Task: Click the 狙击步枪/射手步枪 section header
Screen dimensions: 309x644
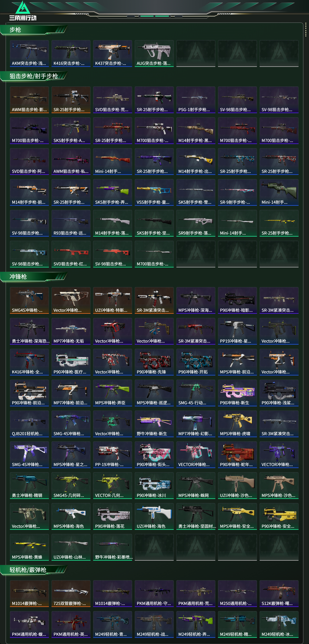Action: pos(34,76)
